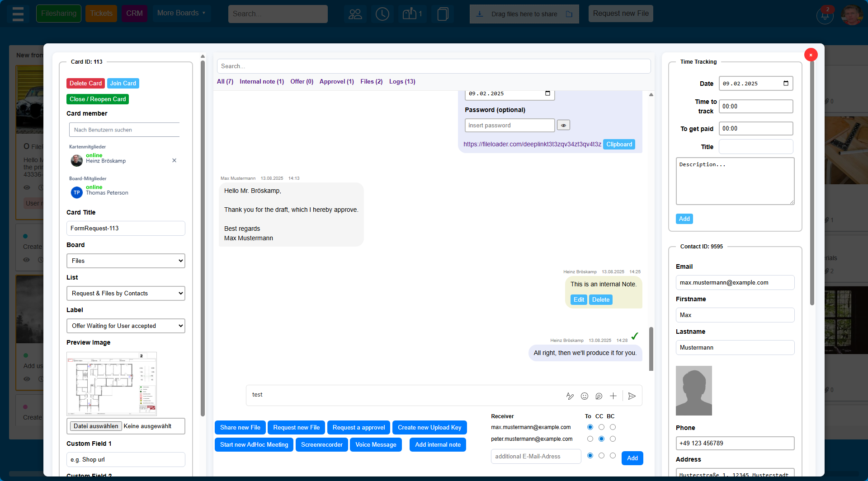Change the List dropdown from Request & Files by Contacts
Image resolution: width=868 pixels, height=481 pixels.
coord(126,293)
